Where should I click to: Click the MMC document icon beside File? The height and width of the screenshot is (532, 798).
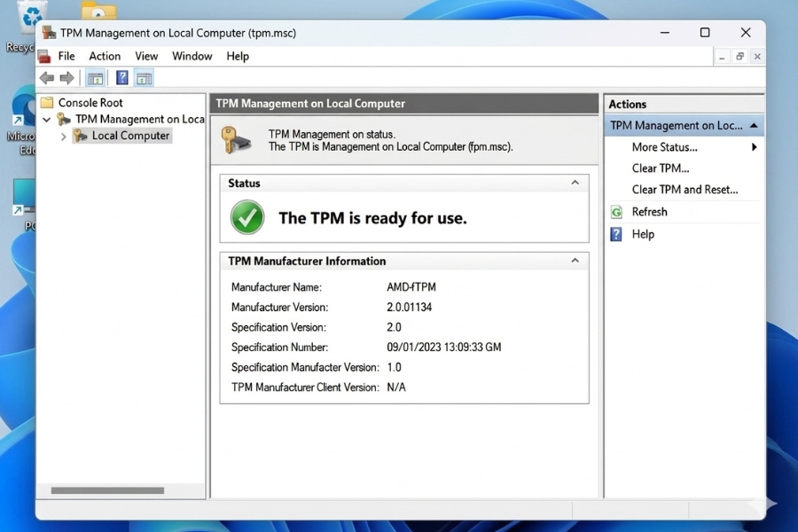pyautogui.click(x=45, y=56)
